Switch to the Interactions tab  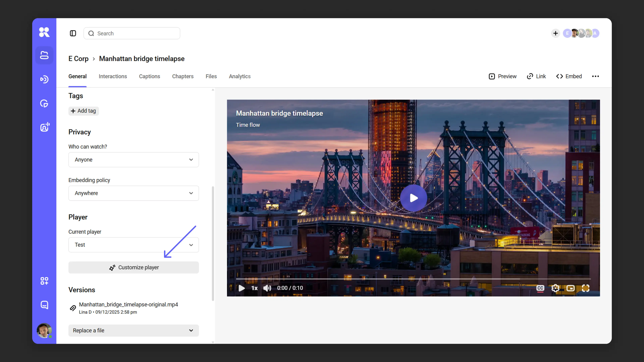tap(113, 76)
